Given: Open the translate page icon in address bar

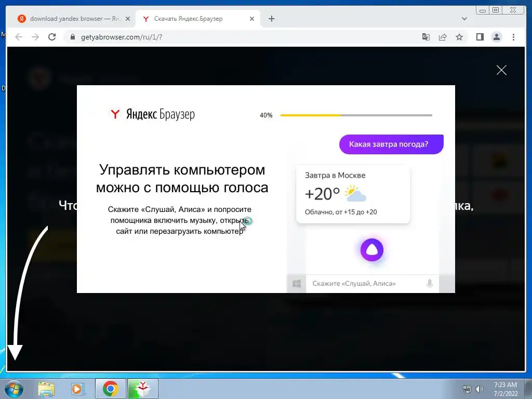Looking at the screenshot, I should coord(426,37).
